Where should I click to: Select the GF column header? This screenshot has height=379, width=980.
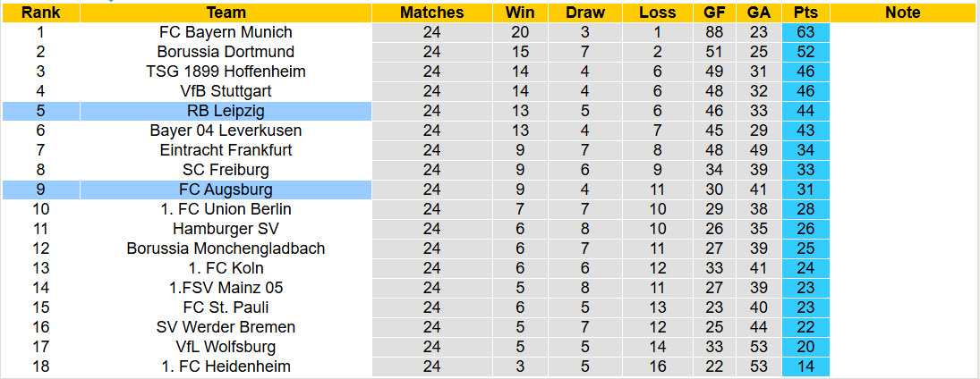pos(714,13)
